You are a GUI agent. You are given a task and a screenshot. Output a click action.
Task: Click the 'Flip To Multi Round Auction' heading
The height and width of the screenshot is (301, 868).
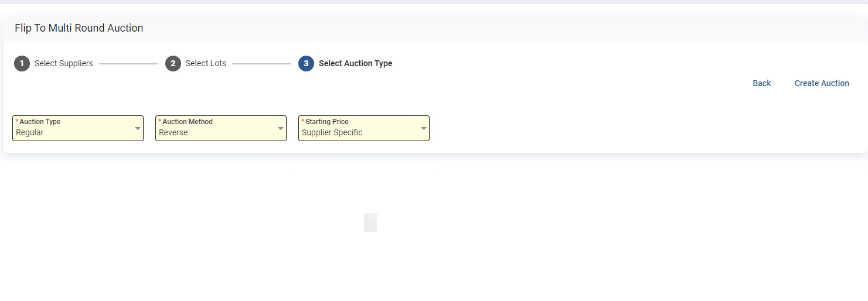[79, 28]
